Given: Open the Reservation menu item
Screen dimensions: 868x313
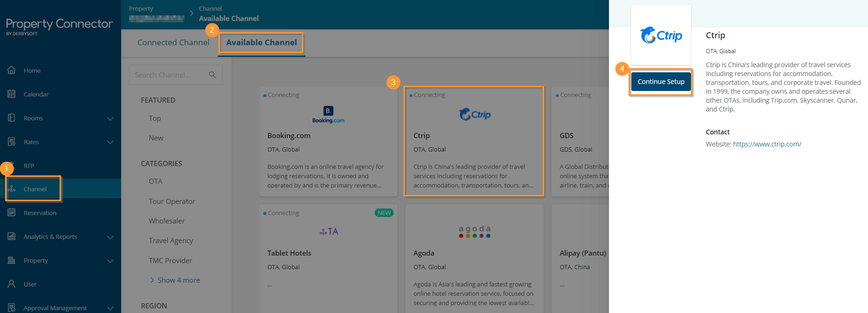Looking at the screenshot, I should [40, 213].
